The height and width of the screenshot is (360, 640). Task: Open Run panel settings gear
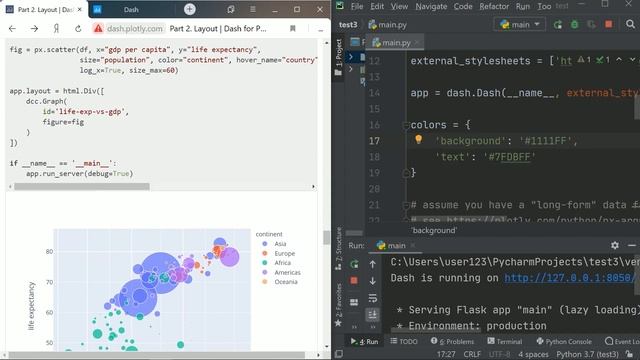615,245
